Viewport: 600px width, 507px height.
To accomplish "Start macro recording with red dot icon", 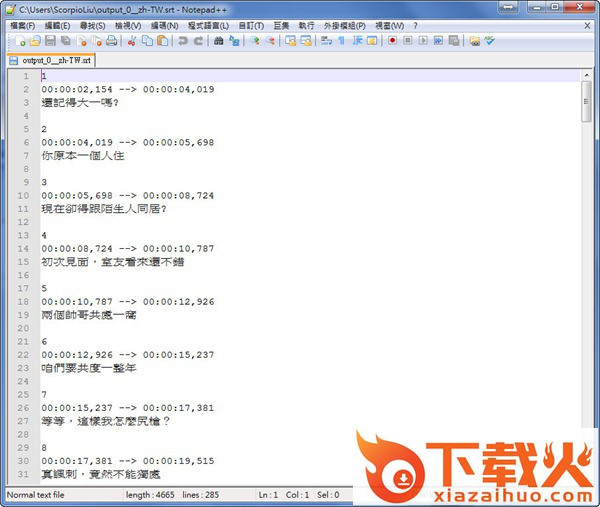I will pyautogui.click(x=393, y=41).
